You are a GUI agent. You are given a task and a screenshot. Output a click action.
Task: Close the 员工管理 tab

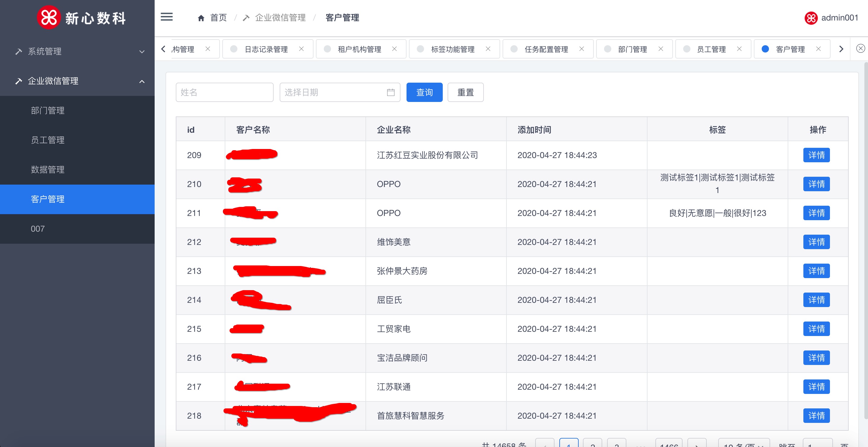point(739,49)
